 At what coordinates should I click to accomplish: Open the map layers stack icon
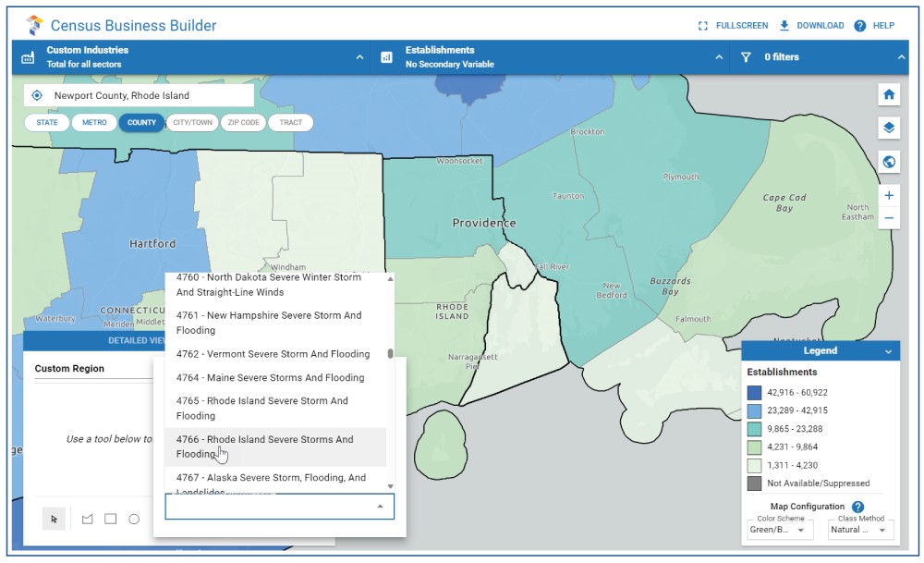click(889, 128)
